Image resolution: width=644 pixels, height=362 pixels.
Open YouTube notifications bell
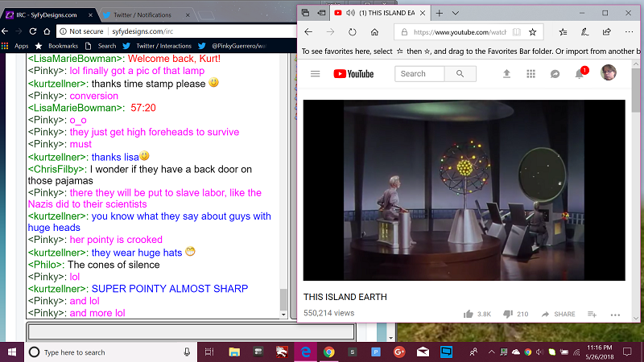(580, 74)
